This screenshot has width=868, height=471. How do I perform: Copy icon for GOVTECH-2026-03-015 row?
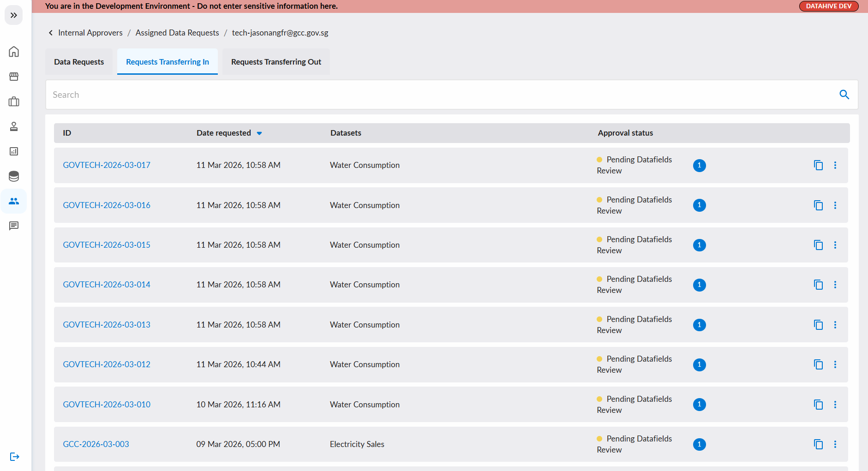pos(818,245)
